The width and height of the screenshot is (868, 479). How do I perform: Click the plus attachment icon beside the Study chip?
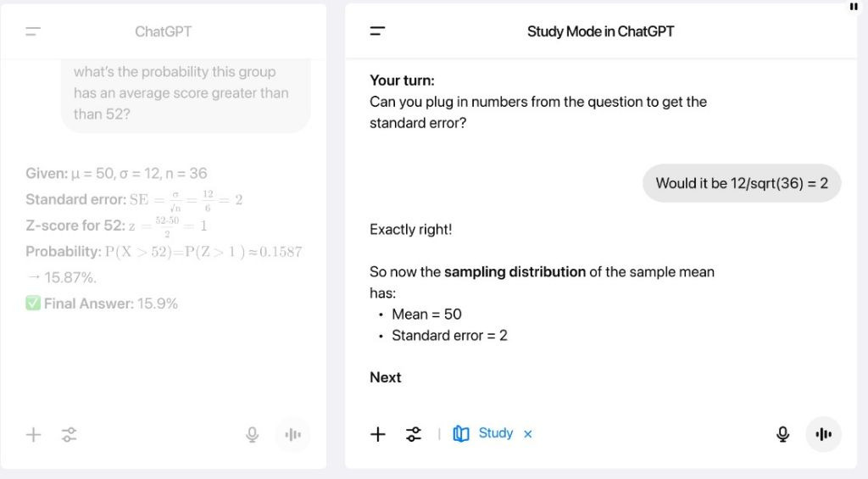pyautogui.click(x=378, y=434)
